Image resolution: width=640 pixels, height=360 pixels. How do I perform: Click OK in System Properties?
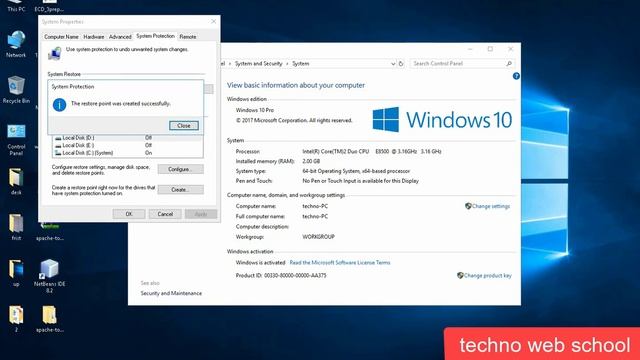pos(129,214)
